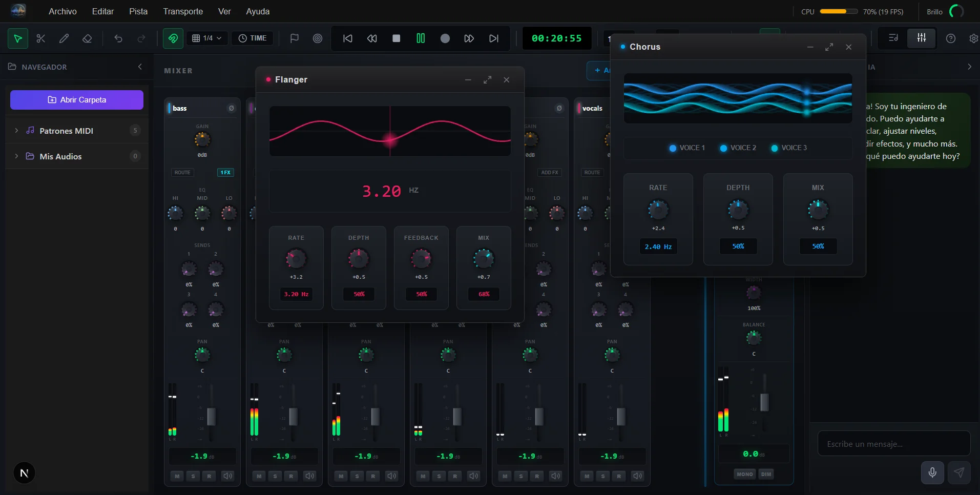Select the scissors cut tool

pos(41,38)
